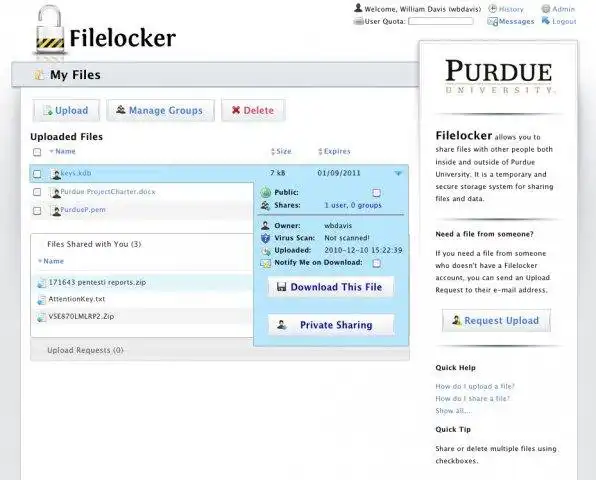Click the Upload button
This screenshot has height=480, width=596.
tap(66, 111)
